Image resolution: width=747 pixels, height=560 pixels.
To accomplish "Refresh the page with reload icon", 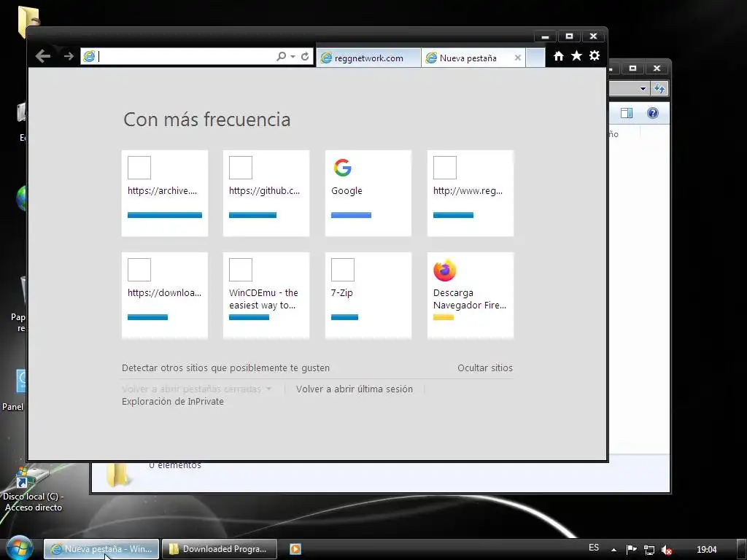I will click(305, 56).
